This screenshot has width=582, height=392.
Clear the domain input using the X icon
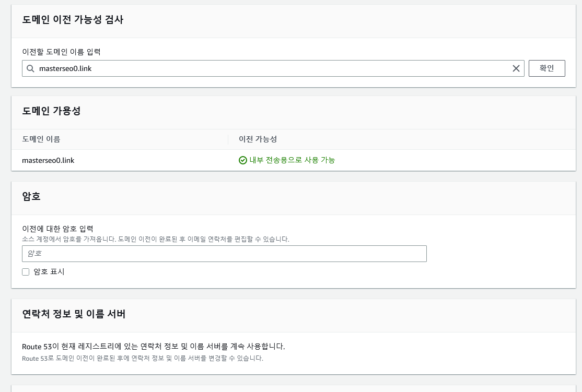516,68
